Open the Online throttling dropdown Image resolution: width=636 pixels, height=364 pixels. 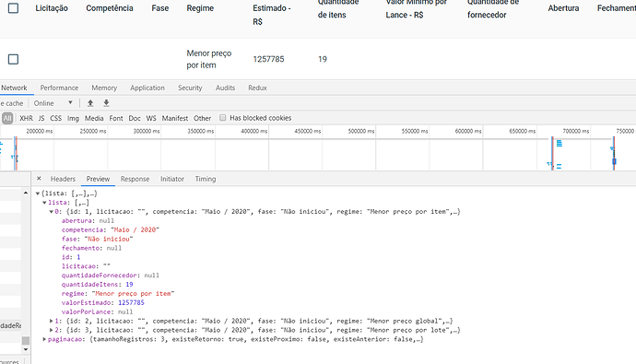coord(53,103)
